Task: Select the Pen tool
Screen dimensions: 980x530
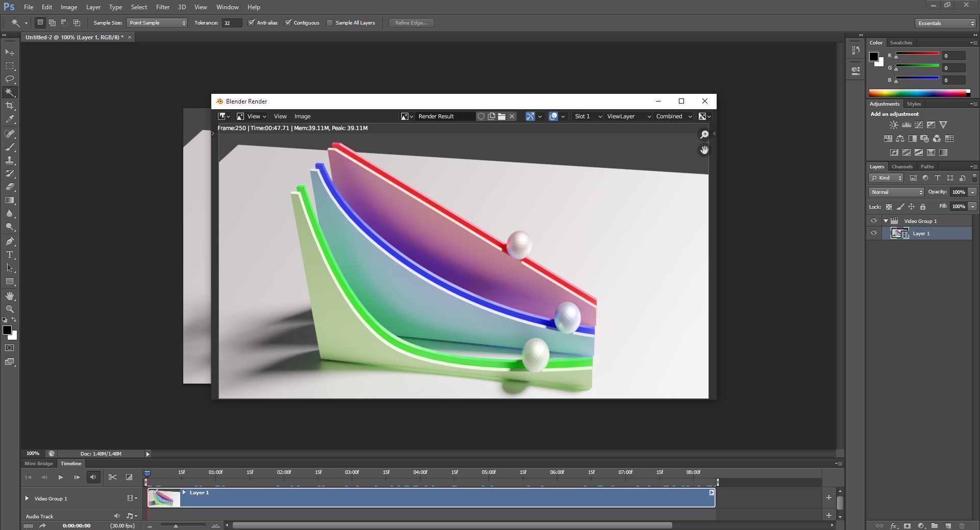Action: click(x=10, y=241)
